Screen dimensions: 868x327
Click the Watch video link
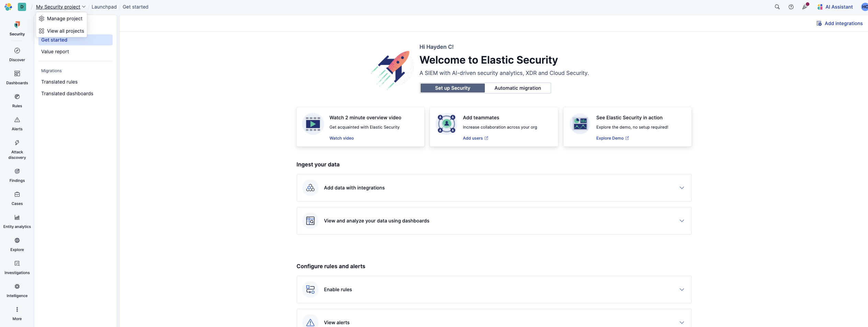[x=341, y=138]
